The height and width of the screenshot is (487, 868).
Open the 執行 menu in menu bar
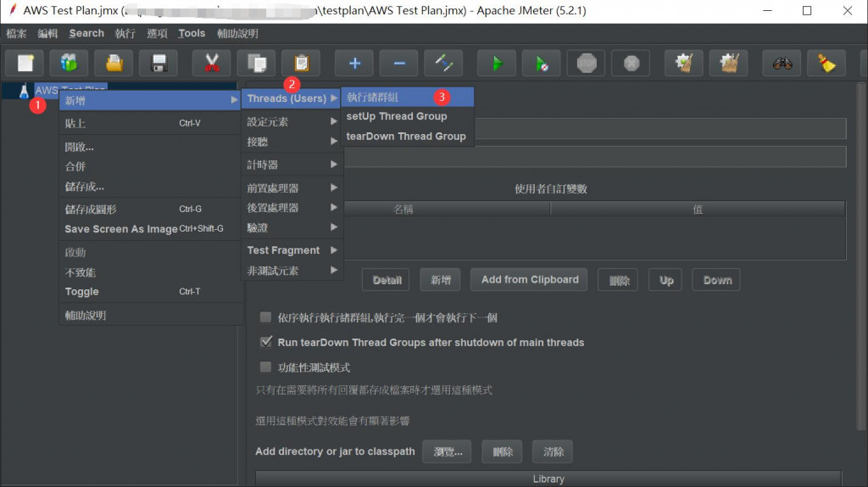click(125, 33)
